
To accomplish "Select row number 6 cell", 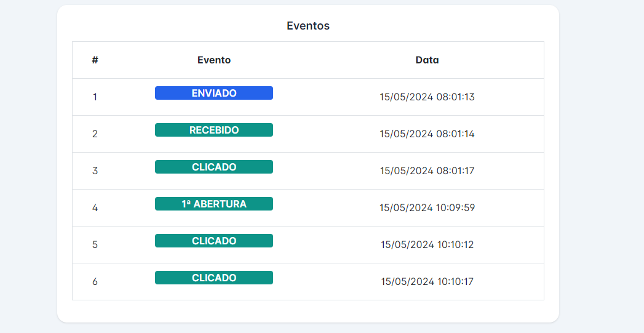I will 95,282.
